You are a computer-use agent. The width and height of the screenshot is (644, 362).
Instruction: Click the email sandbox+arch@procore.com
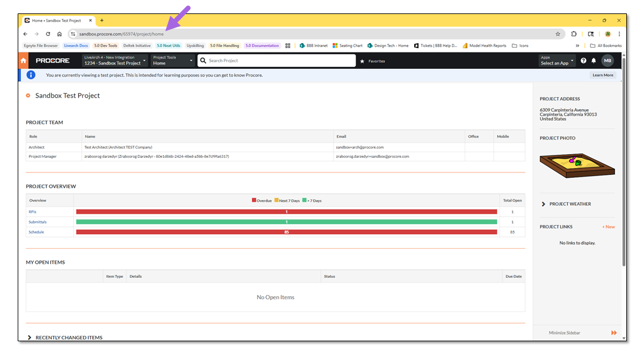tap(360, 147)
